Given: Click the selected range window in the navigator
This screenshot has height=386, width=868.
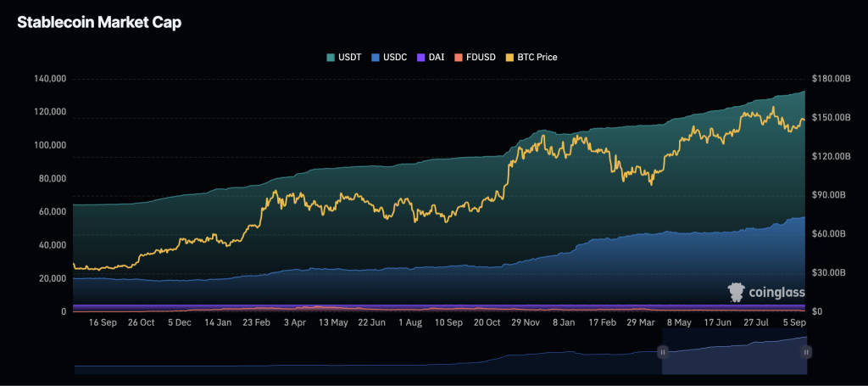Looking at the screenshot, I should [734, 358].
